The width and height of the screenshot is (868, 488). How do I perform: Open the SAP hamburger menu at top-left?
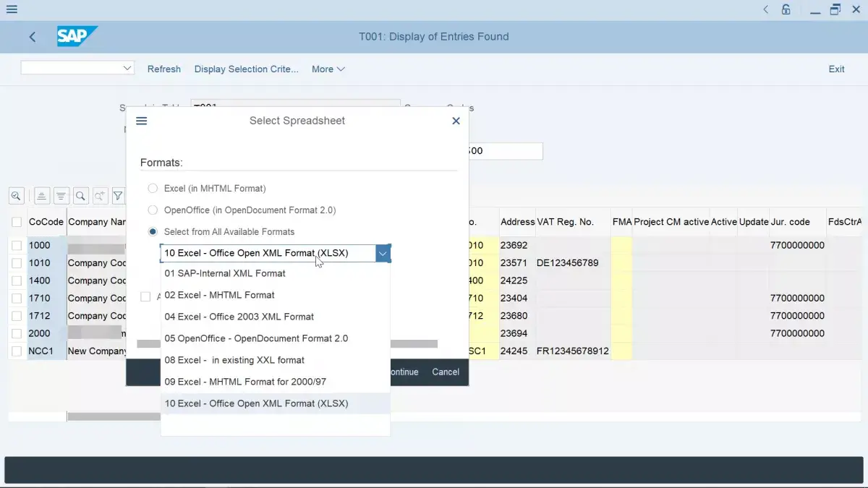(x=11, y=9)
